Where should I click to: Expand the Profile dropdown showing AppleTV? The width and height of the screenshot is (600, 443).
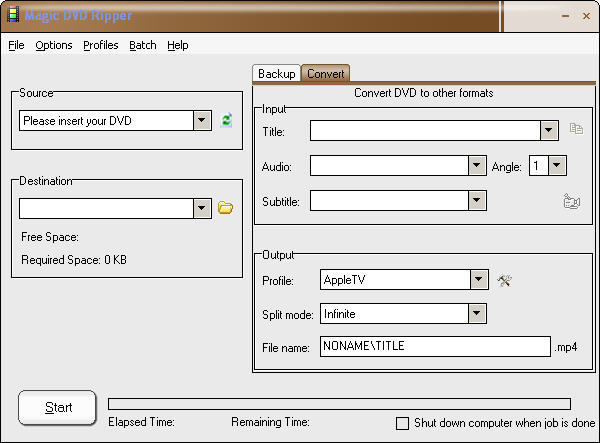click(x=479, y=280)
